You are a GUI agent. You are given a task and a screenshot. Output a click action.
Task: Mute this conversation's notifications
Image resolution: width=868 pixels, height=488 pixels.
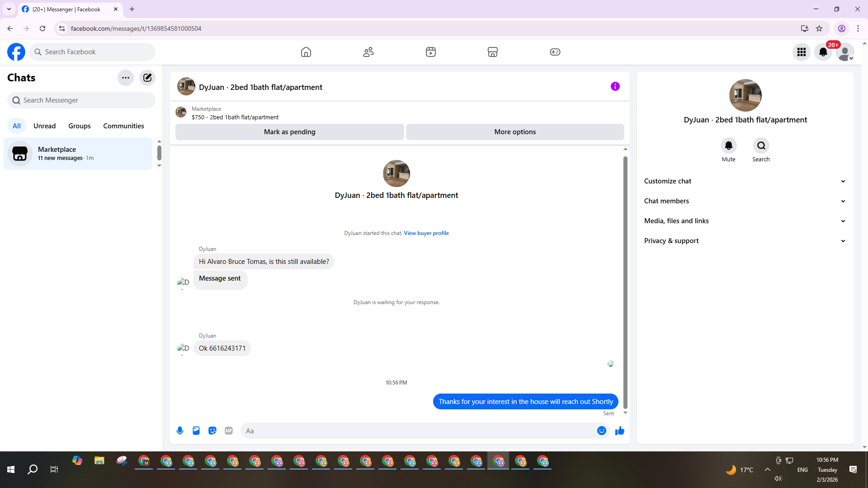tap(728, 146)
